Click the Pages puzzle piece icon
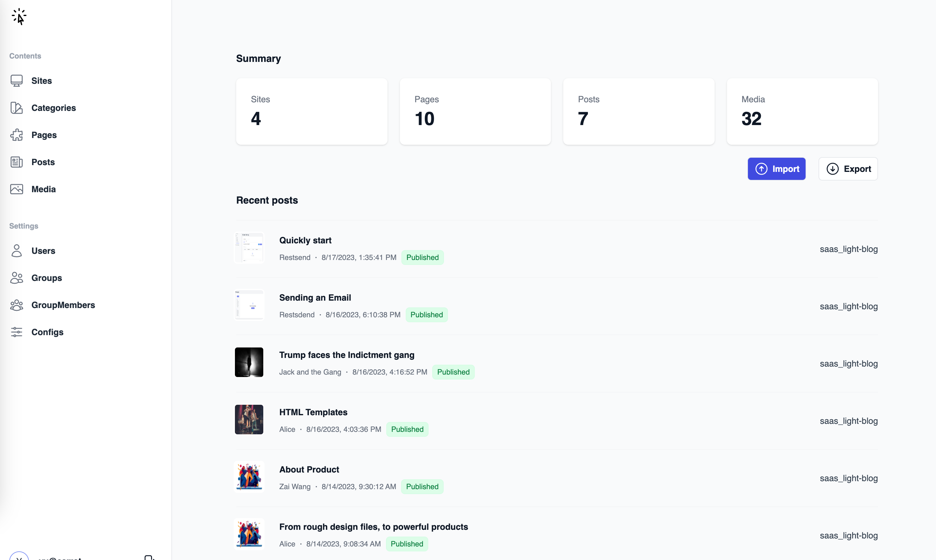The image size is (936, 560). 17,135
